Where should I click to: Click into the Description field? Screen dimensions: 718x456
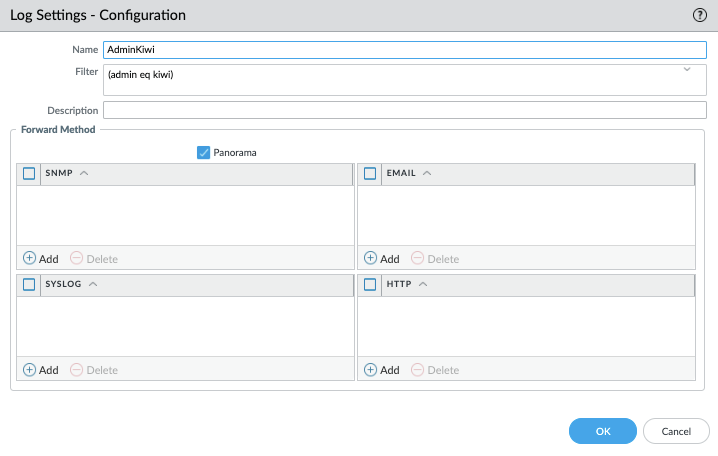point(404,110)
